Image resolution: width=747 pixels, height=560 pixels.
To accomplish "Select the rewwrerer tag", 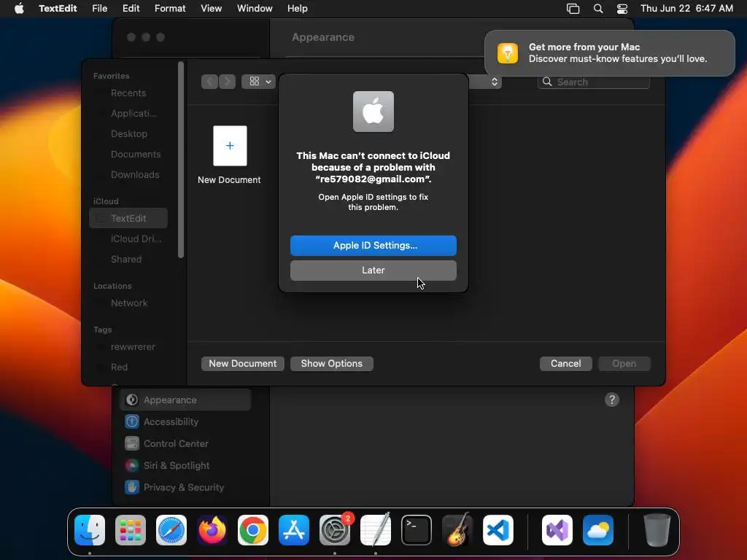I will tap(128, 346).
